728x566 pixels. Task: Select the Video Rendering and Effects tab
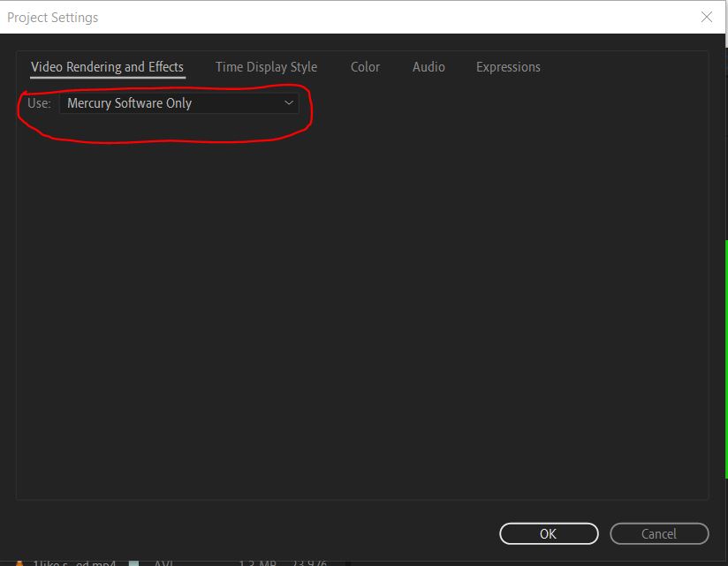click(x=107, y=66)
